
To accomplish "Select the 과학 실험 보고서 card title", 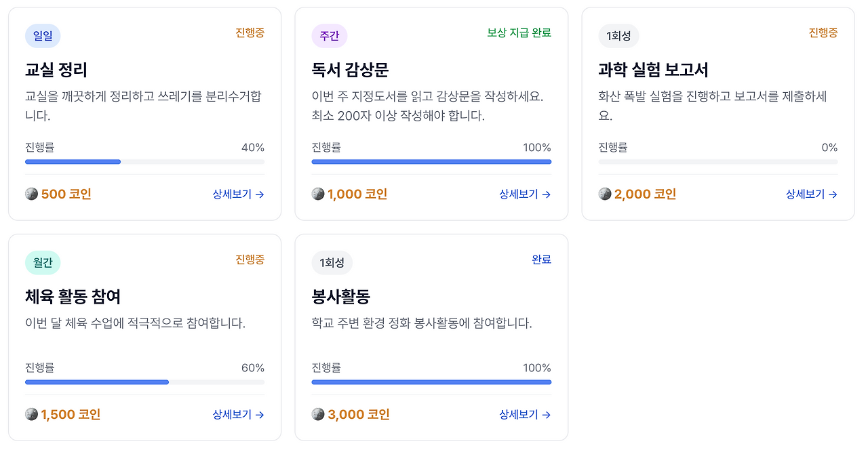I will (x=653, y=70).
